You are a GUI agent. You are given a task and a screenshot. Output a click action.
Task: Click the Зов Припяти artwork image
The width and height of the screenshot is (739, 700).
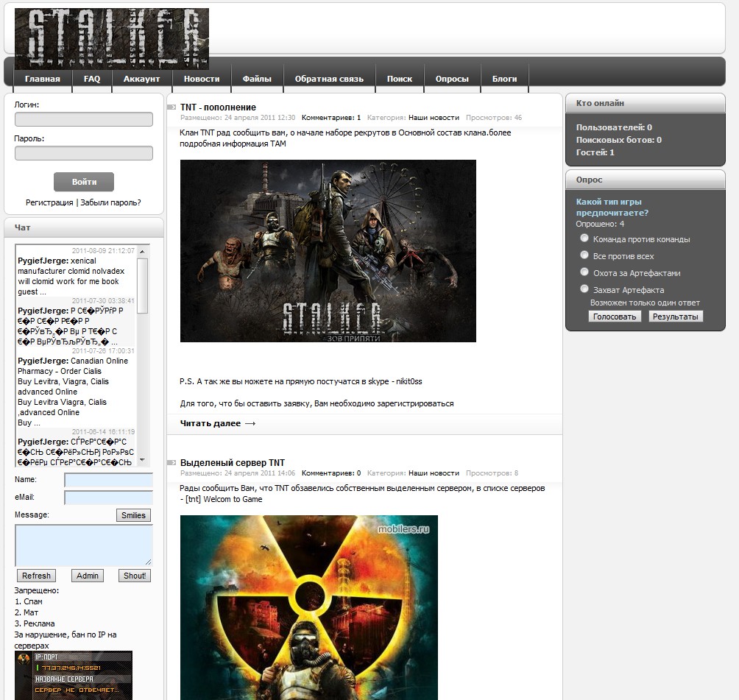[x=328, y=251]
